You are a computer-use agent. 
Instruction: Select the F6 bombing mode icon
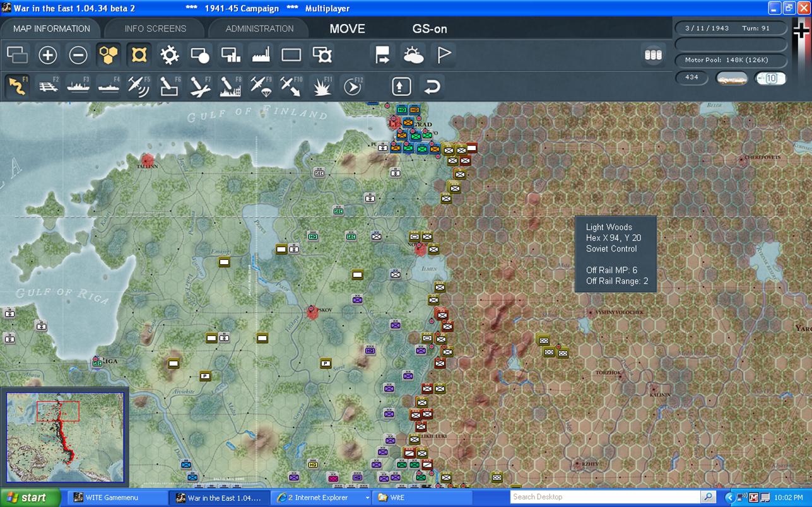pyautogui.click(x=169, y=86)
